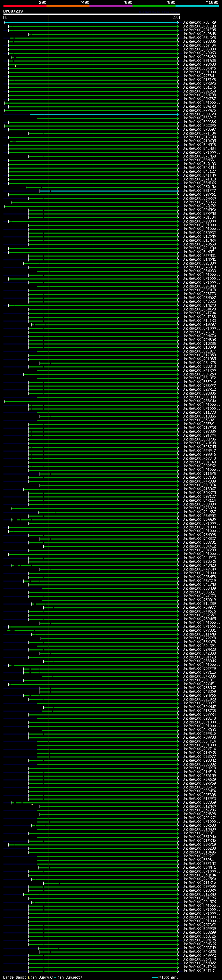Click the red ~20% identity legend segment
The width and height of the screenshot is (222, 980).
coord(25,6)
